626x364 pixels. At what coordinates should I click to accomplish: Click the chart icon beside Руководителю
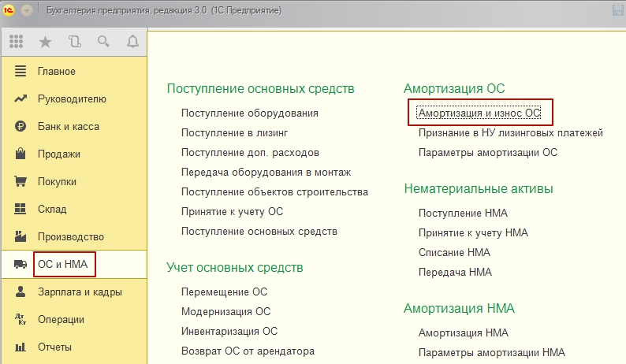[x=20, y=98]
